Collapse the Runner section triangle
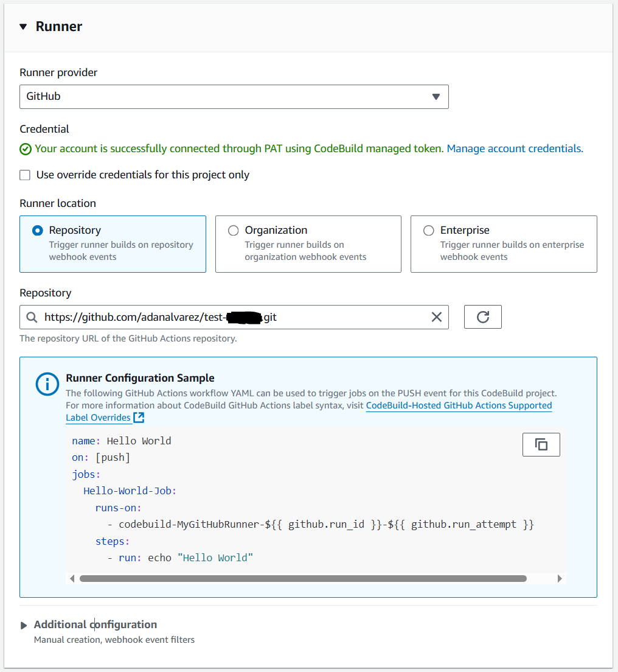This screenshot has width=618, height=672. coord(24,27)
